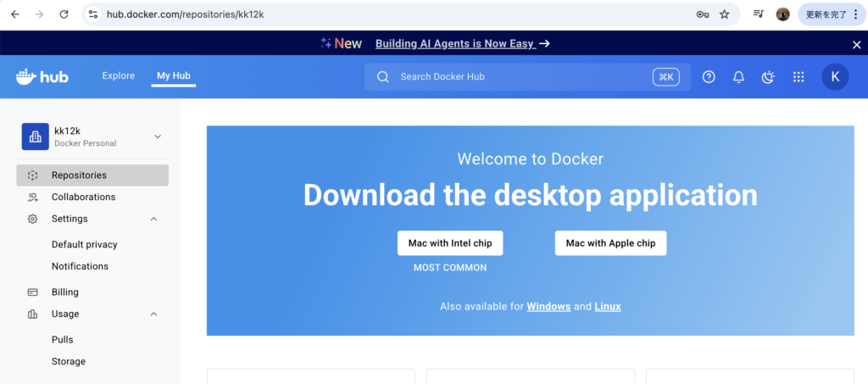Open Pulls under Usage
This screenshot has height=384, width=868.
click(63, 340)
